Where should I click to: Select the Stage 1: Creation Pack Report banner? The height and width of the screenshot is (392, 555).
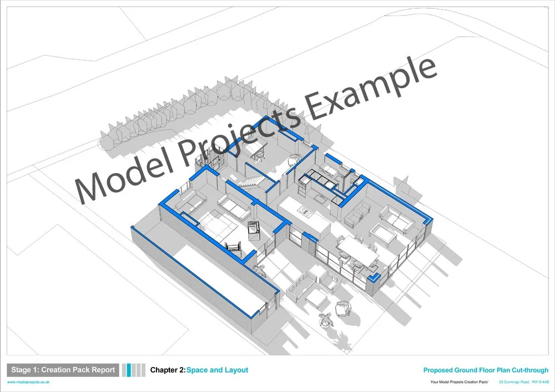click(63, 369)
